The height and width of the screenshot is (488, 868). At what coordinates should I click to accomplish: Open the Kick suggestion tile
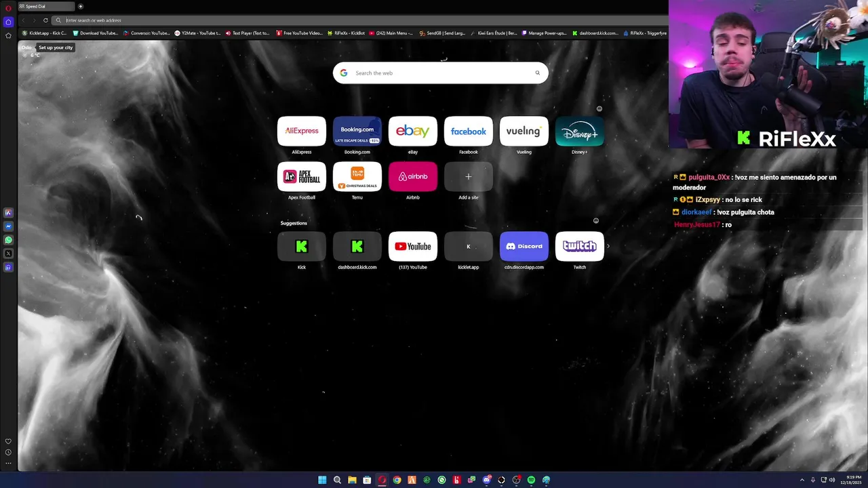(302, 246)
